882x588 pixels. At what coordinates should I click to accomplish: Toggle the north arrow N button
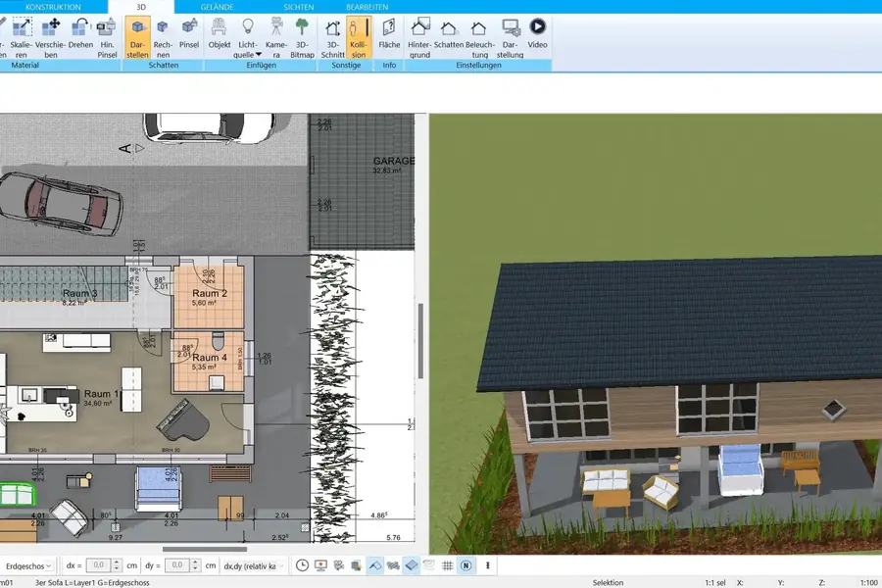tap(466, 565)
